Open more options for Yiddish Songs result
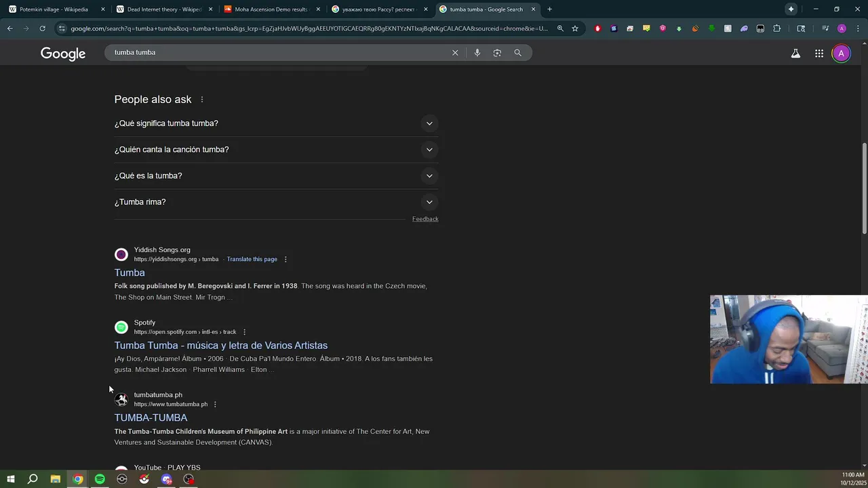This screenshot has width=868, height=488. tap(285, 259)
